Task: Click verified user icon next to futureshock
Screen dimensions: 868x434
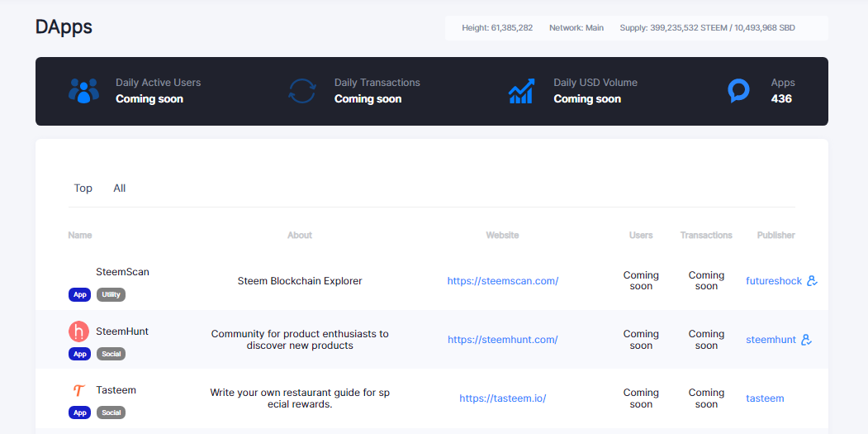Action: 812,281
